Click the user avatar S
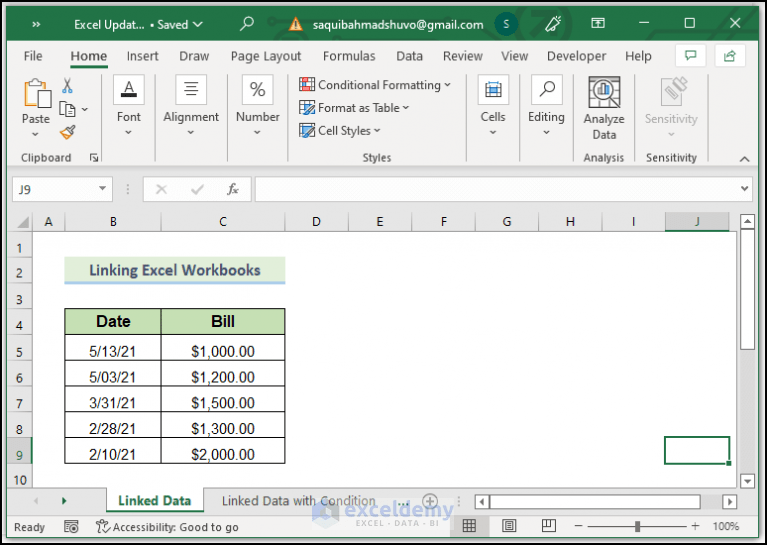 [x=506, y=23]
